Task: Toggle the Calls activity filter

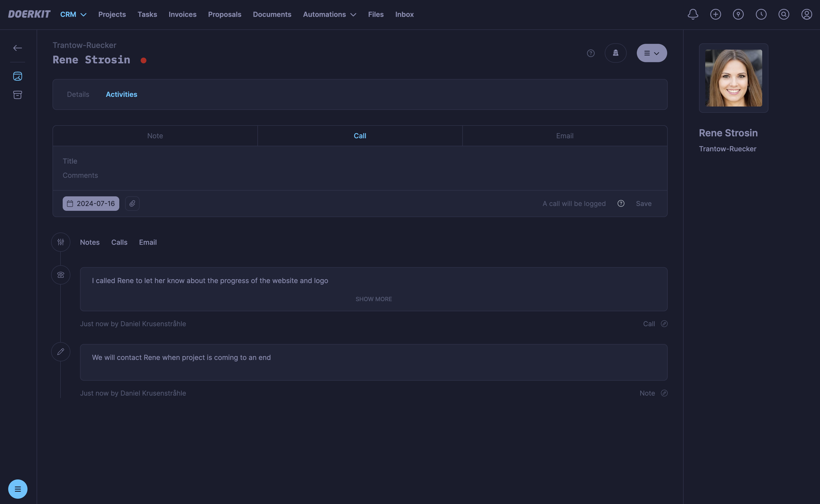Action: [x=119, y=242]
